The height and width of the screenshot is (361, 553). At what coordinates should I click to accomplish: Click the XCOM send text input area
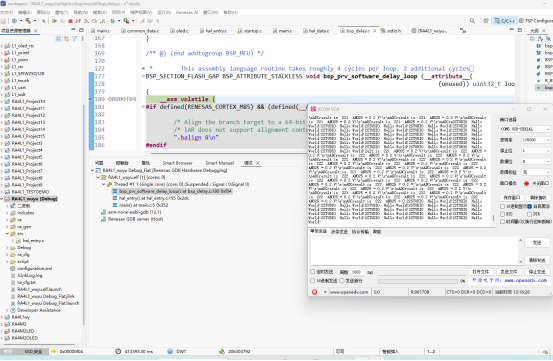point(414,250)
